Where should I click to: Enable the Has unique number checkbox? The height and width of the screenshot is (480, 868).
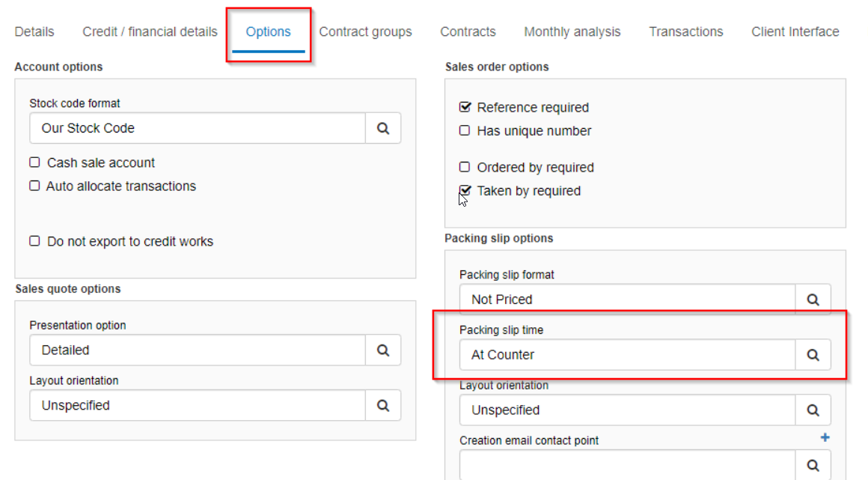[465, 131]
